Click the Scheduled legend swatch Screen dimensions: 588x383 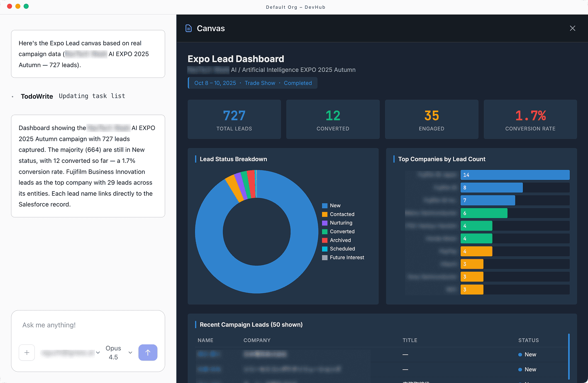pyautogui.click(x=325, y=249)
